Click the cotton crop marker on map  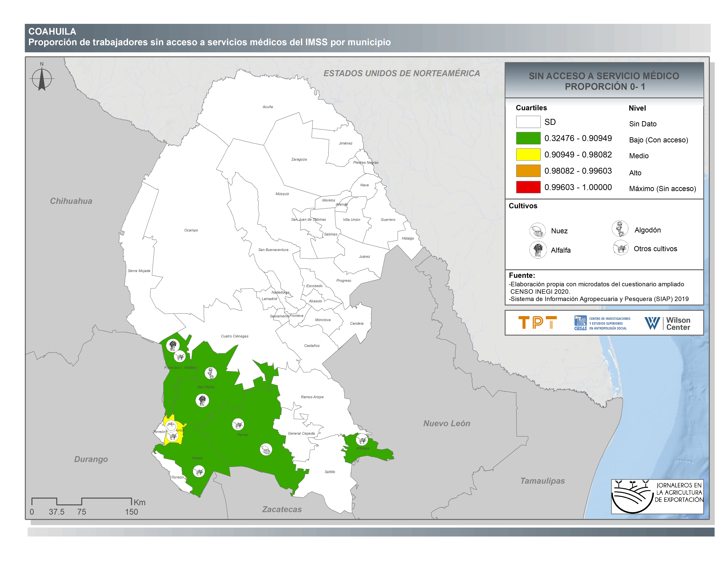(210, 373)
